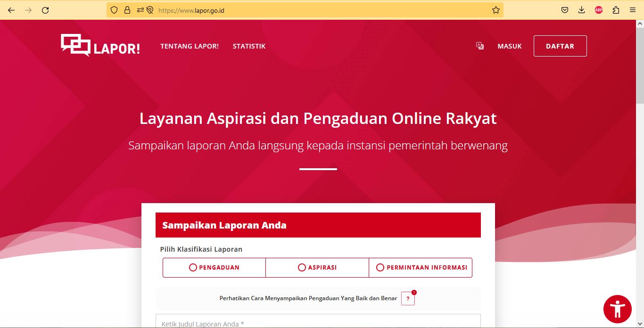Click the blocked location permission icon
This screenshot has width=644, height=328.
pos(150,10)
